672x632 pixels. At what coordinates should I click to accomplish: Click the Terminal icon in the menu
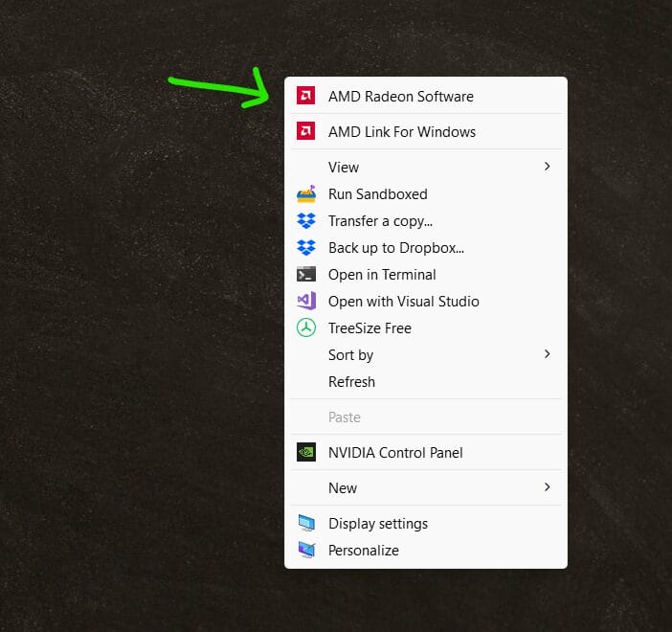tap(306, 275)
